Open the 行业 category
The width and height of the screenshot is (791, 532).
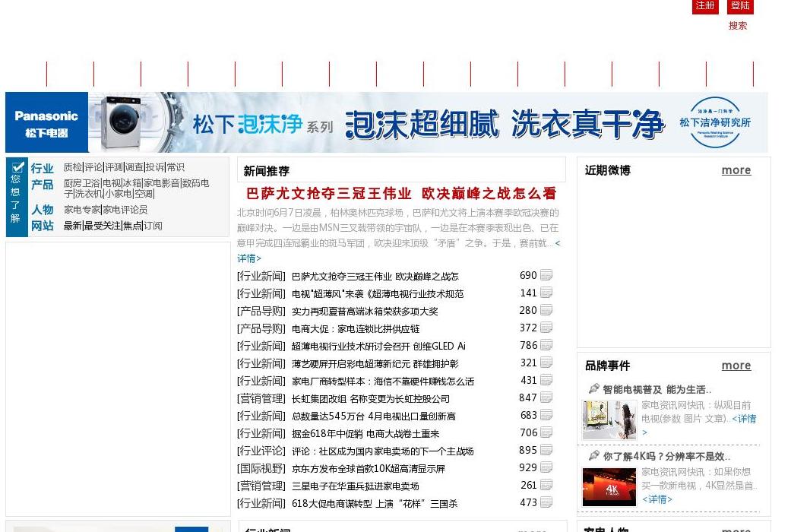click(x=42, y=168)
